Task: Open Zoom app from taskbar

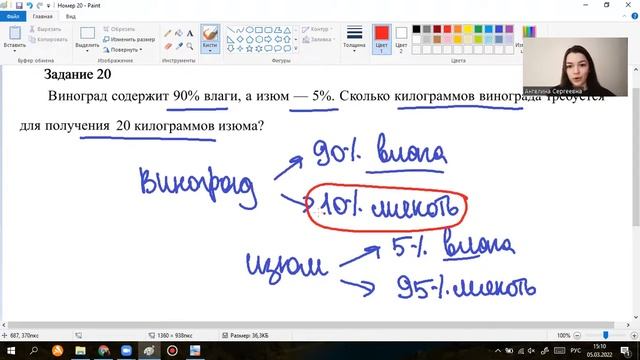Action: [x=126, y=351]
